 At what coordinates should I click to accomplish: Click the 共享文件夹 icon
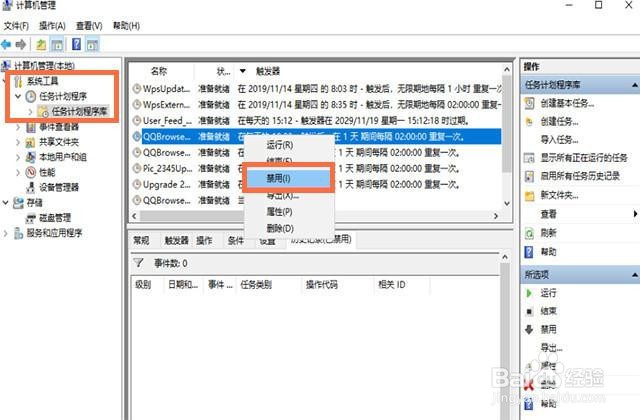(31, 142)
